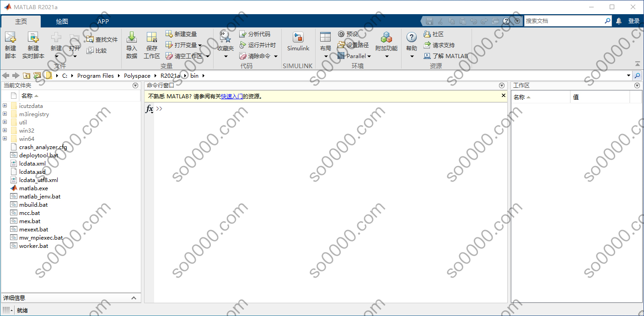The height and width of the screenshot is (316, 644).
Task: Dismiss the yellow getting-started banner
Action: click(504, 96)
